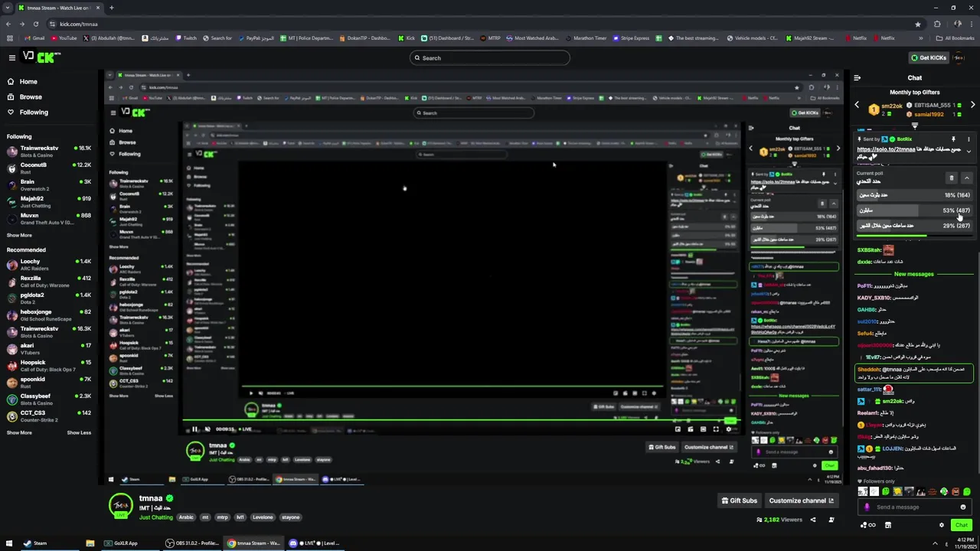Pause the stream video

tap(194, 429)
